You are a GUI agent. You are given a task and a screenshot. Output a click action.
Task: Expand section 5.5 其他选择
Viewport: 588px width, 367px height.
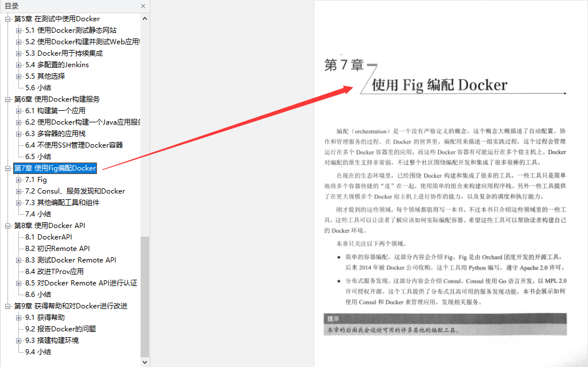[18, 76]
